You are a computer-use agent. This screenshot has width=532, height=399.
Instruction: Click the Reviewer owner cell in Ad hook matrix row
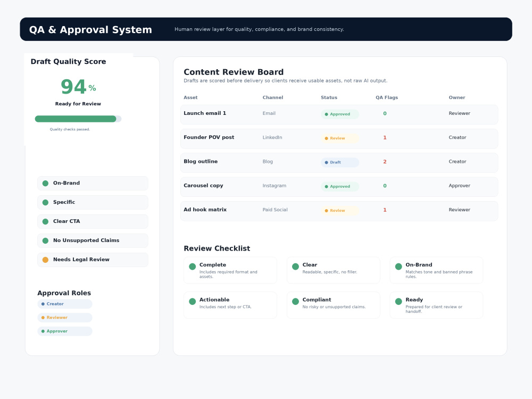coord(460,210)
